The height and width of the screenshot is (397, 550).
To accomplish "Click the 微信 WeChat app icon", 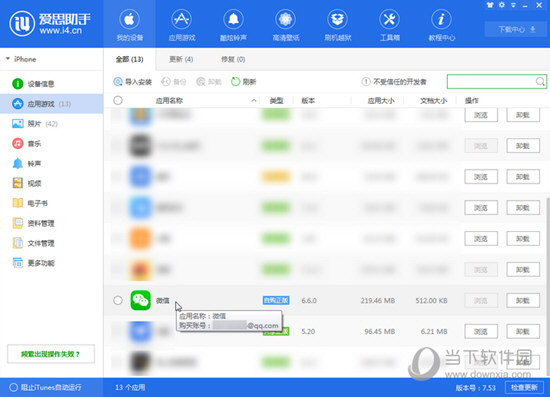I will tap(140, 301).
